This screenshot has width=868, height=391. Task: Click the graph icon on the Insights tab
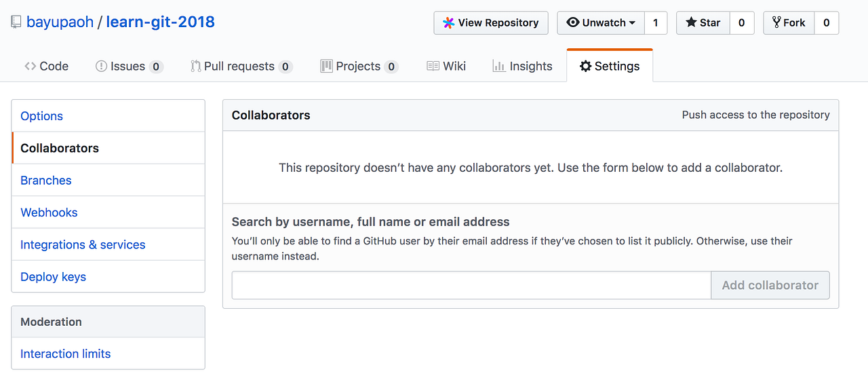[499, 66]
